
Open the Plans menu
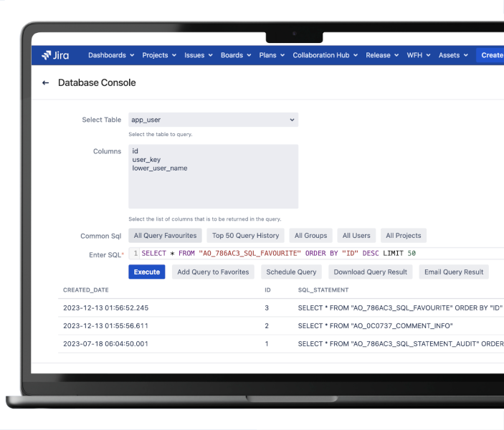pos(272,55)
